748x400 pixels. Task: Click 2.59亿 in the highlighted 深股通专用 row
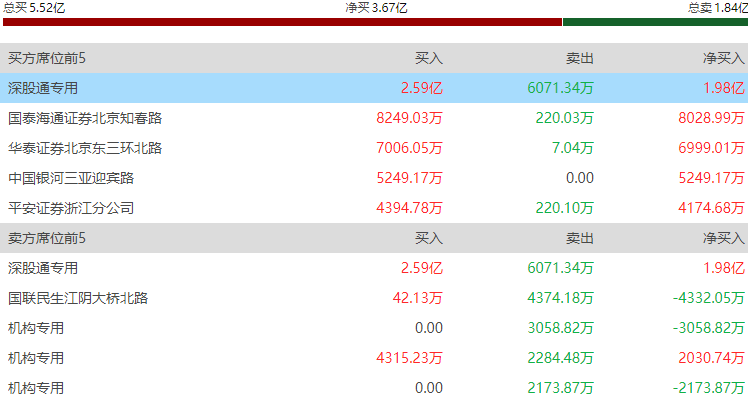coord(422,88)
